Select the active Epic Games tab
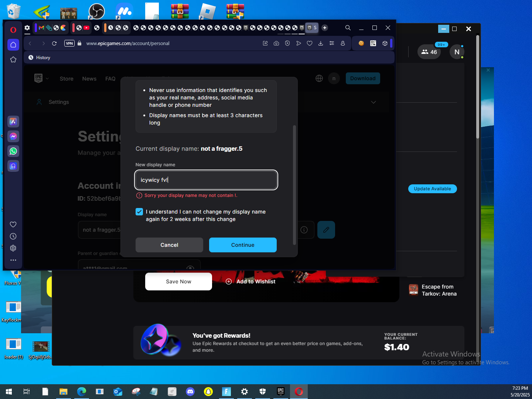 312,28
